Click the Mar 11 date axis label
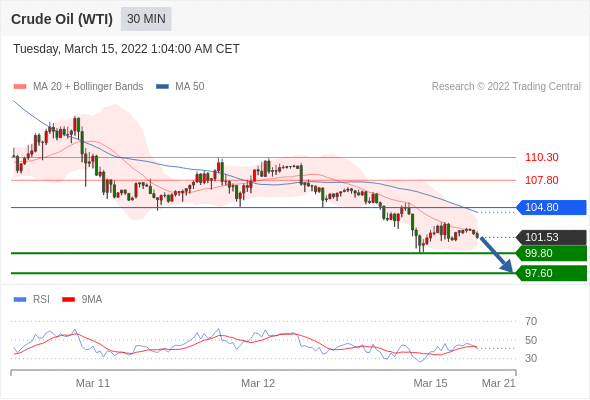590x400 pixels. [93, 383]
